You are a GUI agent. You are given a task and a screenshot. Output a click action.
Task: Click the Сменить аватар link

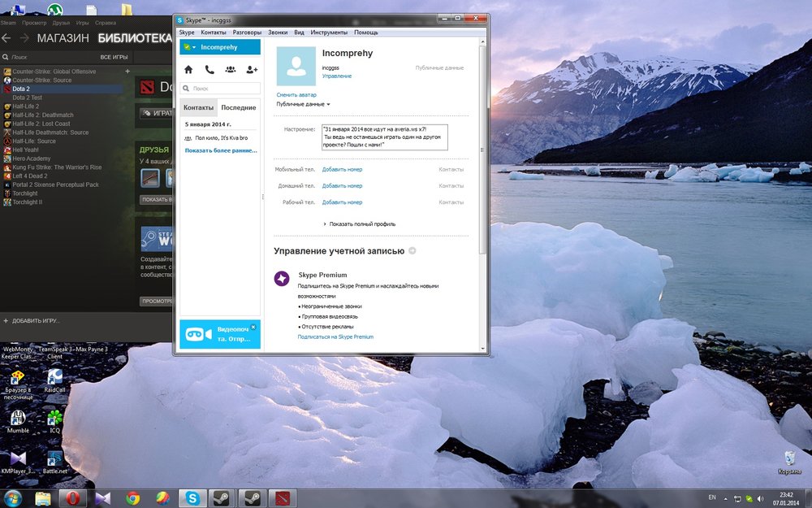point(296,95)
